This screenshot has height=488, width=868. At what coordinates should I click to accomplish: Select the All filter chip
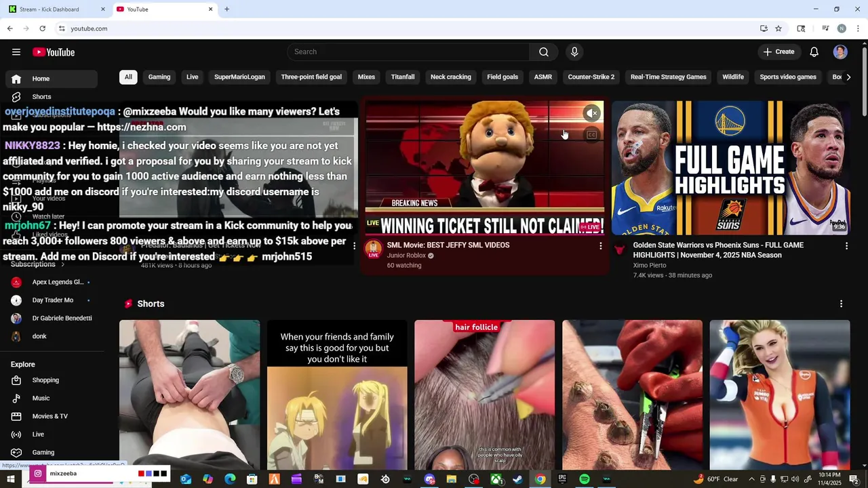(128, 77)
